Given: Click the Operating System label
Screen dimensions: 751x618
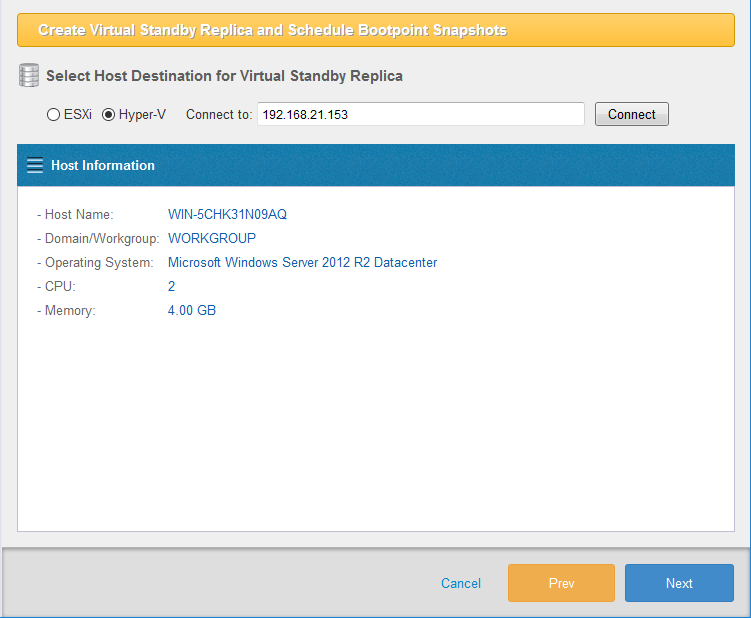Looking at the screenshot, I should (x=98, y=262).
